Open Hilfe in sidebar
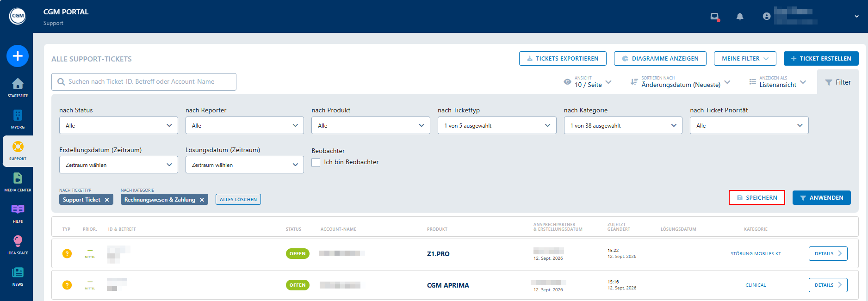Viewport: 868px width, 301px height. (18, 214)
